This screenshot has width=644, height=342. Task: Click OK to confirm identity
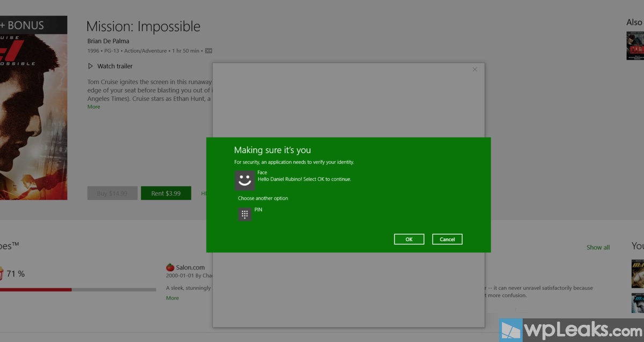point(409,239)
